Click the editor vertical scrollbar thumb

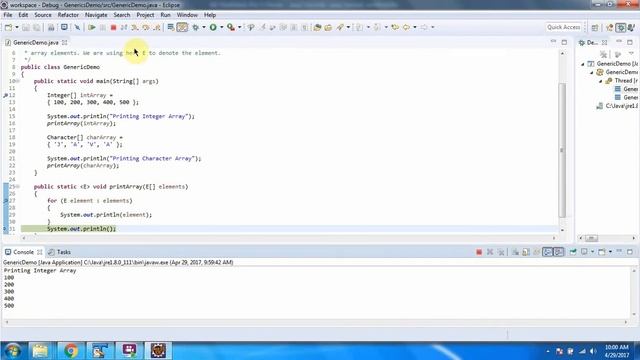point(562,150)
